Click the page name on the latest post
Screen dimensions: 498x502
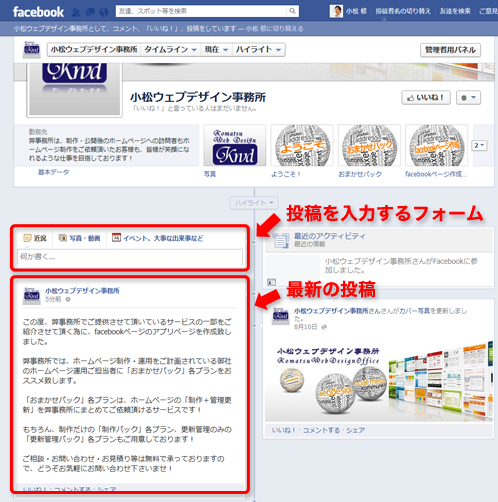(x=82, y=291)
